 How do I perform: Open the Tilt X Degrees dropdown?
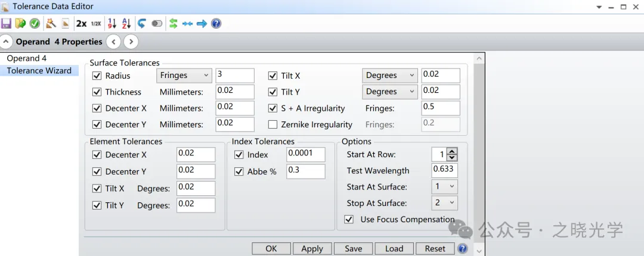(x=389, y=76)
